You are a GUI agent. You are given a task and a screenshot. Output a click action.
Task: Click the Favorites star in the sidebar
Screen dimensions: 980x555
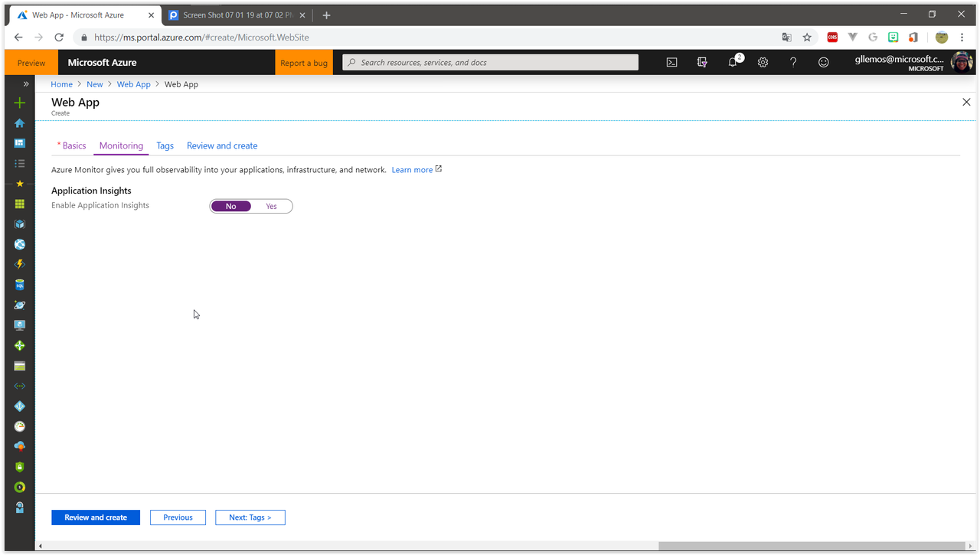[x=20, y=184]
